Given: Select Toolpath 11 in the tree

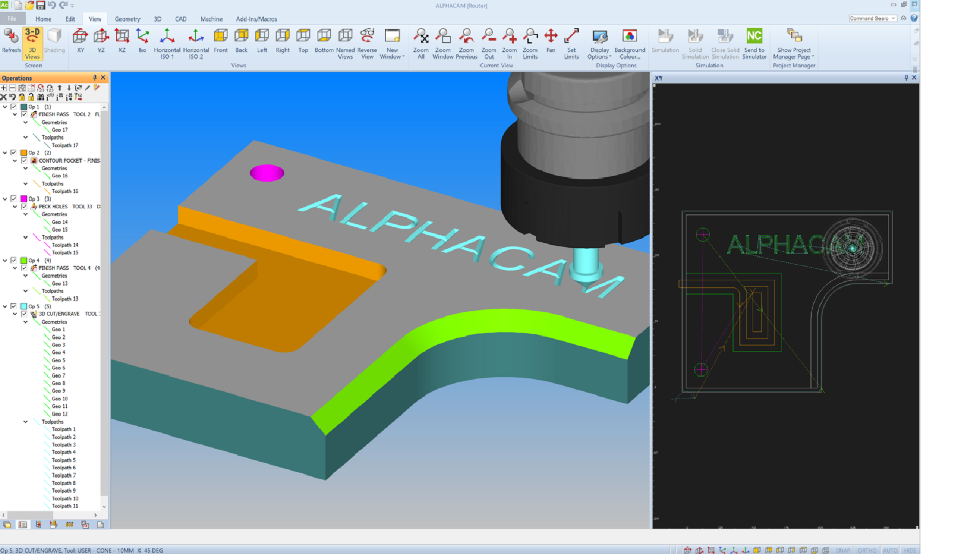Looking at the screenshot, I should point(65,506).
